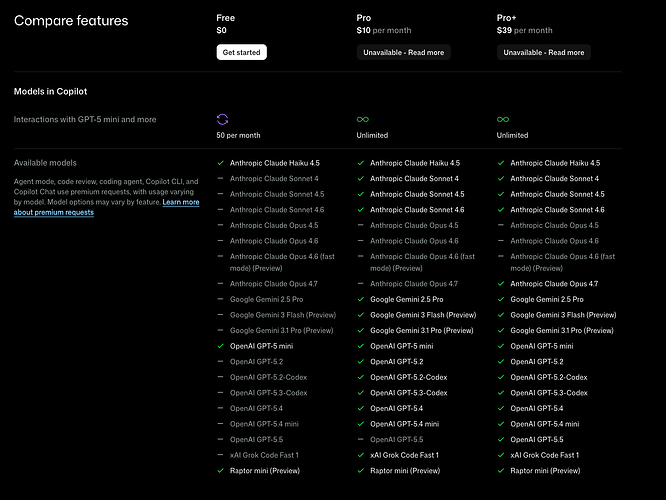Click Free column text Google Gemini 3.1 Pro (Preview)
Viewport: 666px width, 500px height.
point(282,330)
